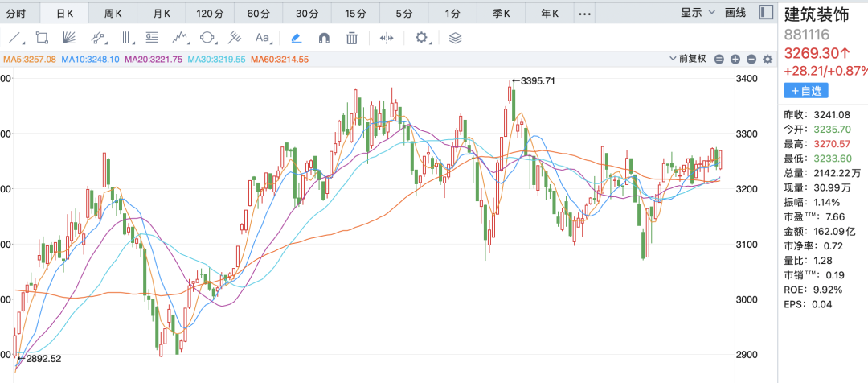The height and width of the screenshot is (383, 868).
Task: Select the trend line drawing tool
Action: 14,38
